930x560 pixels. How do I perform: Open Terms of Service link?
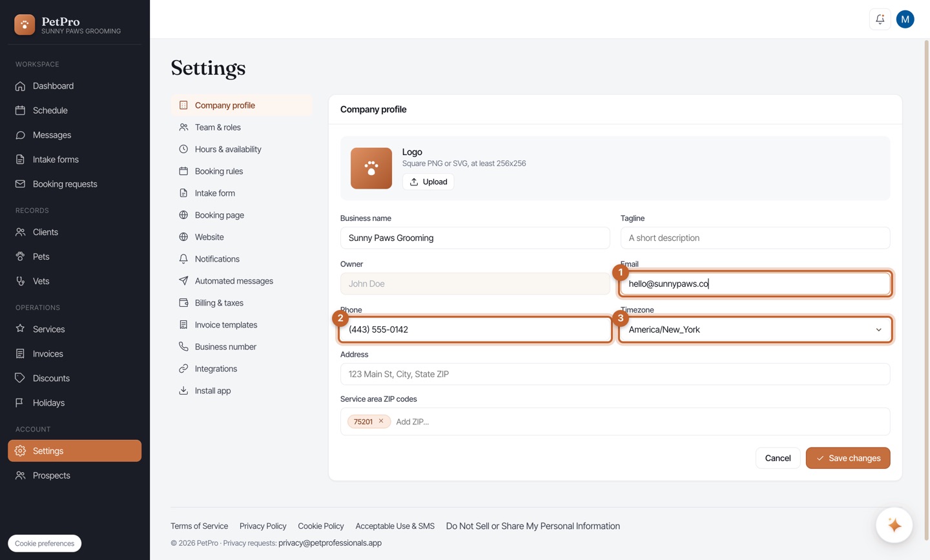[199, 526]
